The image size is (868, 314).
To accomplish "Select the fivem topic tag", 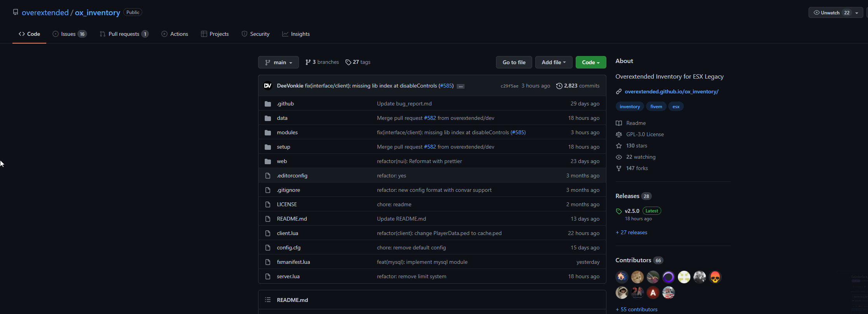I will tap(656, 107).
